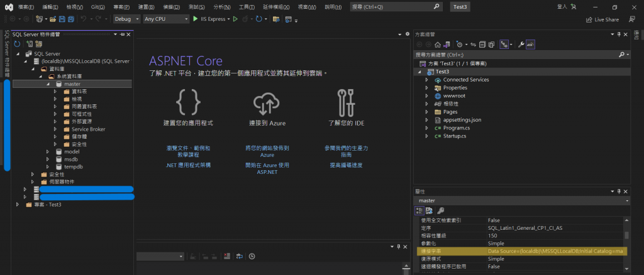Click the search magnifier in title search box
Viewport: 644px width, 275px height.
pos(436,7)
